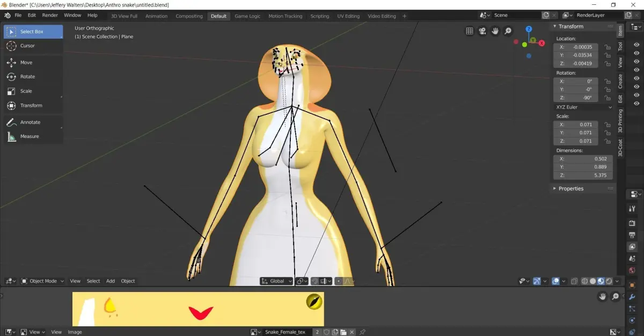644x336 pixels.
Task: Toggle lock on Location Z
Action: pyautogui.click(x=608, y=64)
